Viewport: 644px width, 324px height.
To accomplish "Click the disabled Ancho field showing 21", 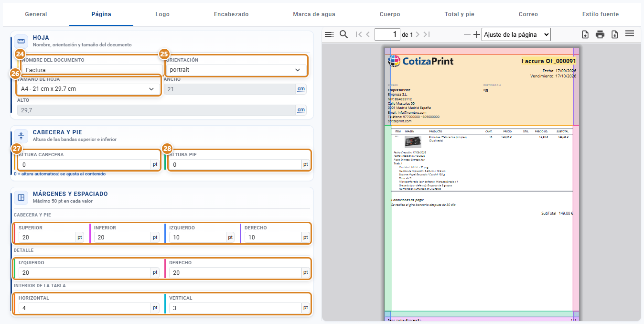I will [230, 89].
